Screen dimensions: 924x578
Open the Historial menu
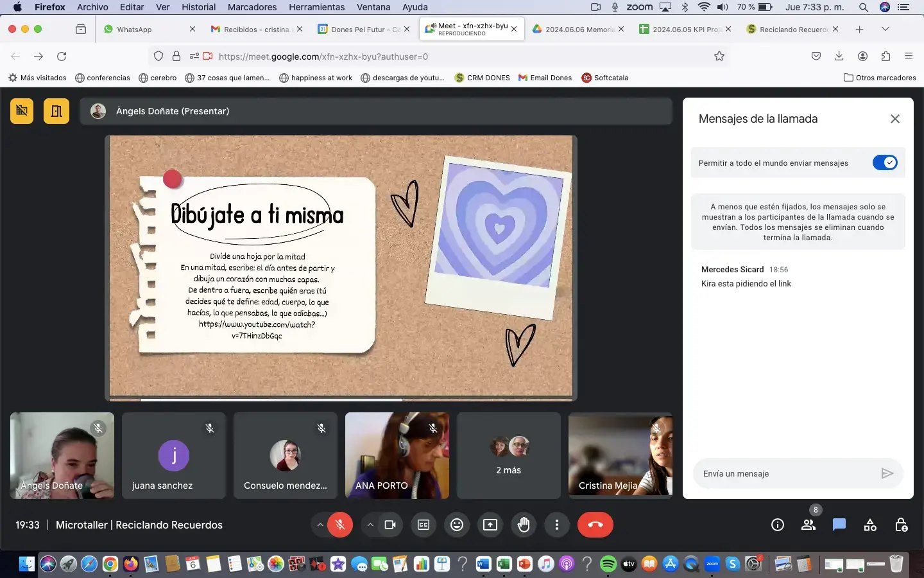(198, 7)
